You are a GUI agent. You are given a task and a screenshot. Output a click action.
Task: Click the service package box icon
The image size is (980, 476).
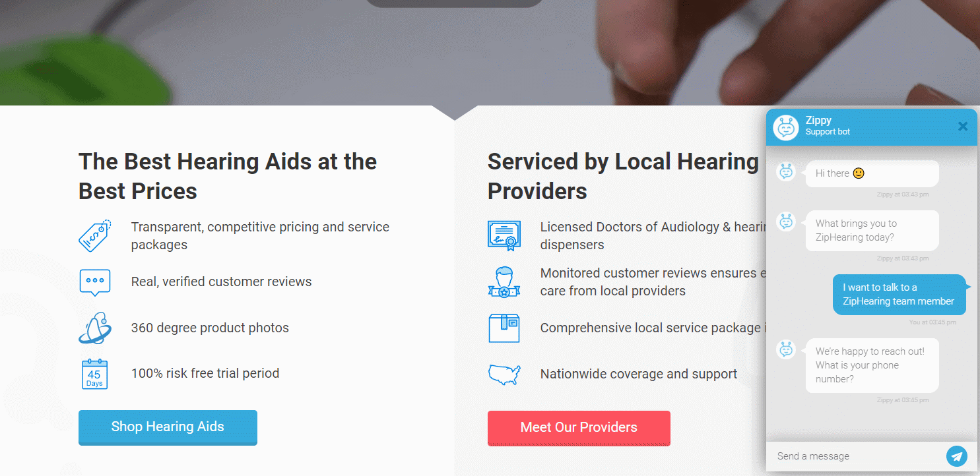coord(504,328)
